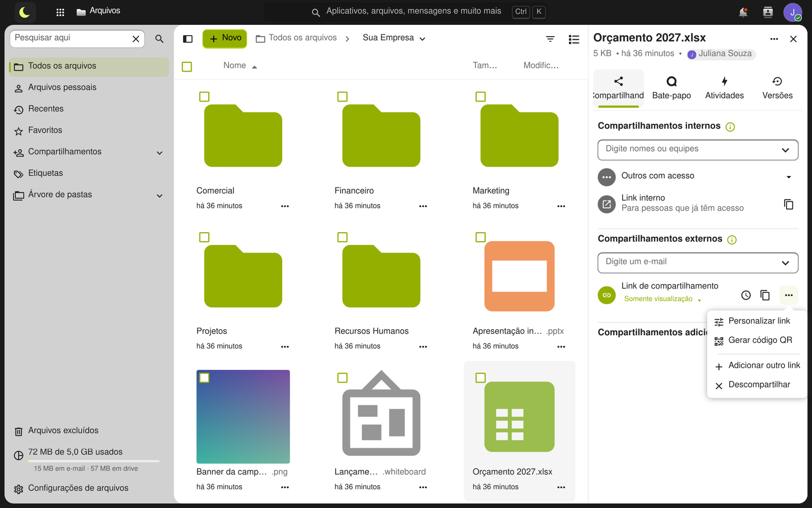The image size is (812, 508).
Task: Click info icon beside Compartilhamentos externos
Action: click(732, 239)
